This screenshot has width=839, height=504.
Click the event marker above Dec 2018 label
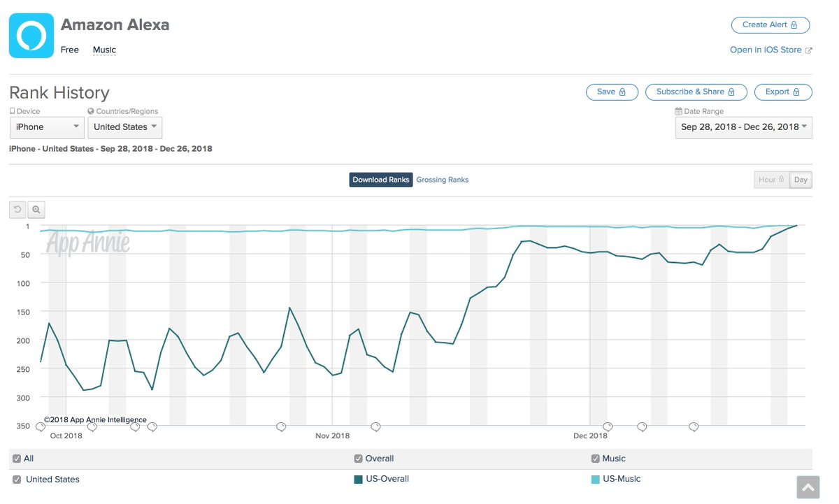pyautogui.click(x=608, y=426)
